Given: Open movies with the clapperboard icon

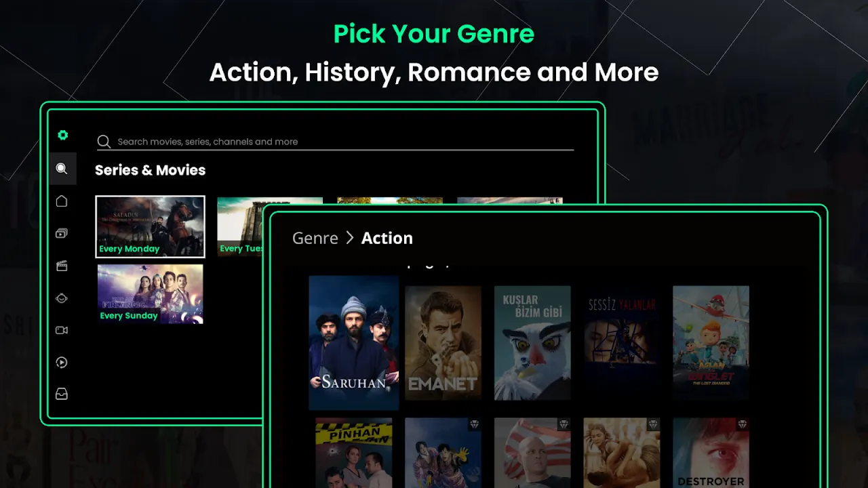Looking at the screenshot, I should point(62,266).
